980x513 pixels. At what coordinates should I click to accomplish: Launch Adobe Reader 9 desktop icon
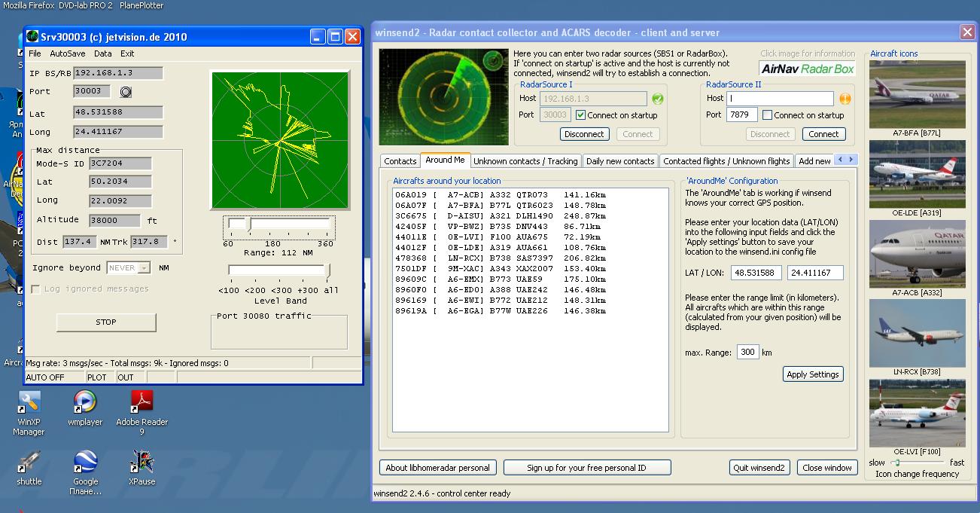pyautogui.click(x=142, y=412)
